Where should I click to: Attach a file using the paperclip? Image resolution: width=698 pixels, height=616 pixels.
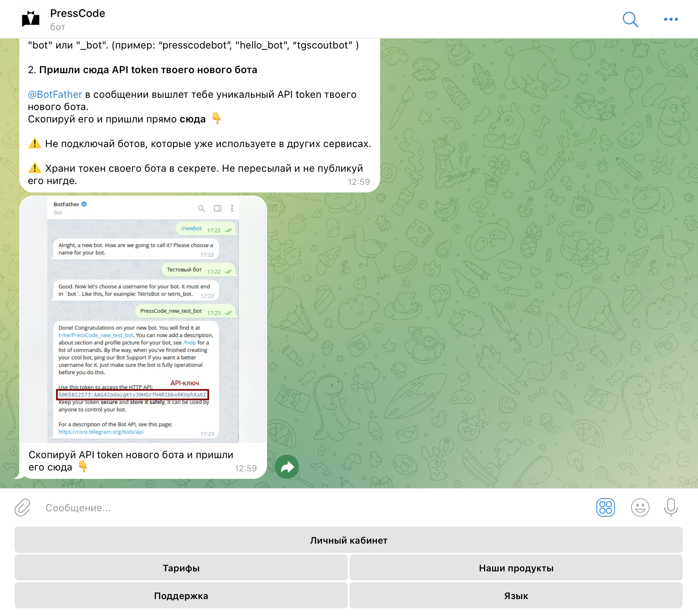(x=22, y=508)
